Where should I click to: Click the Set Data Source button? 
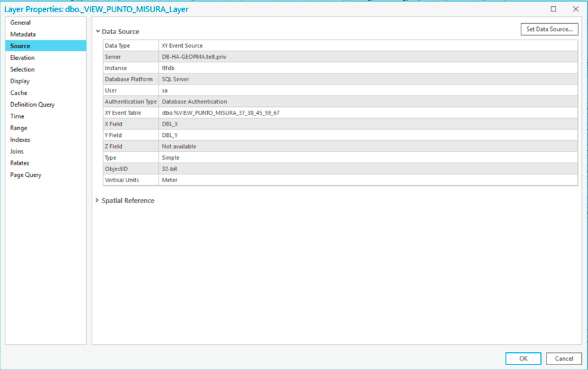[x=548, y=29]
